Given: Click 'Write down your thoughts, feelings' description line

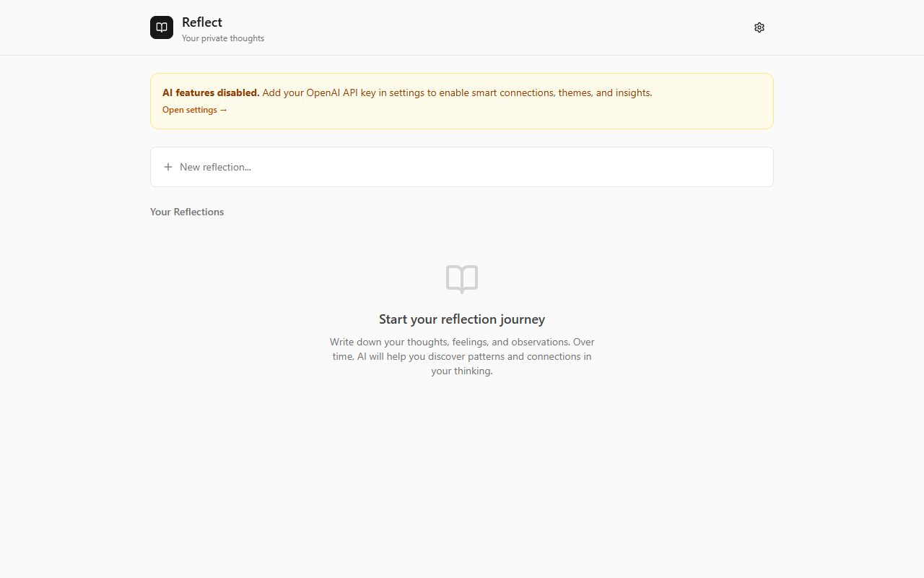Looking at the screenshot, I should [x=419, y=342].
